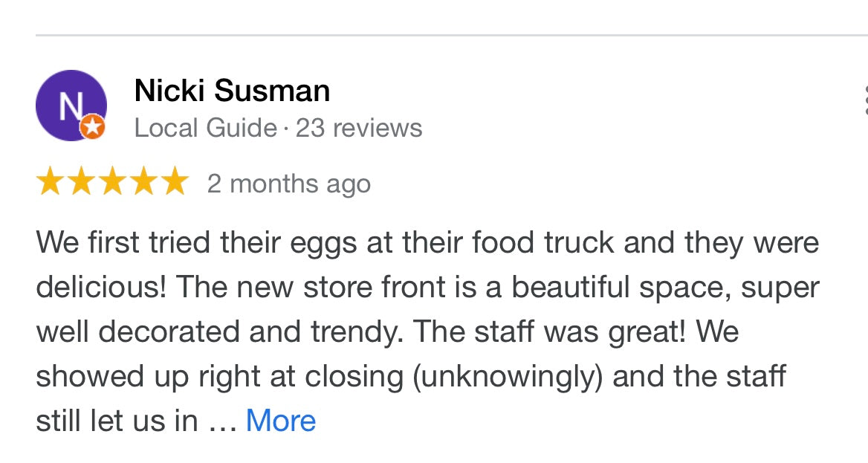Click the 2 months ago timestamp
The width and height of the screenshot is (868, 463).
pos(288,184)
